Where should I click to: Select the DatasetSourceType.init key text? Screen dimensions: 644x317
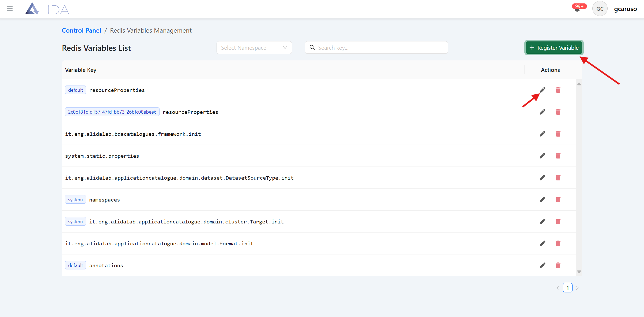click(179, 178)
